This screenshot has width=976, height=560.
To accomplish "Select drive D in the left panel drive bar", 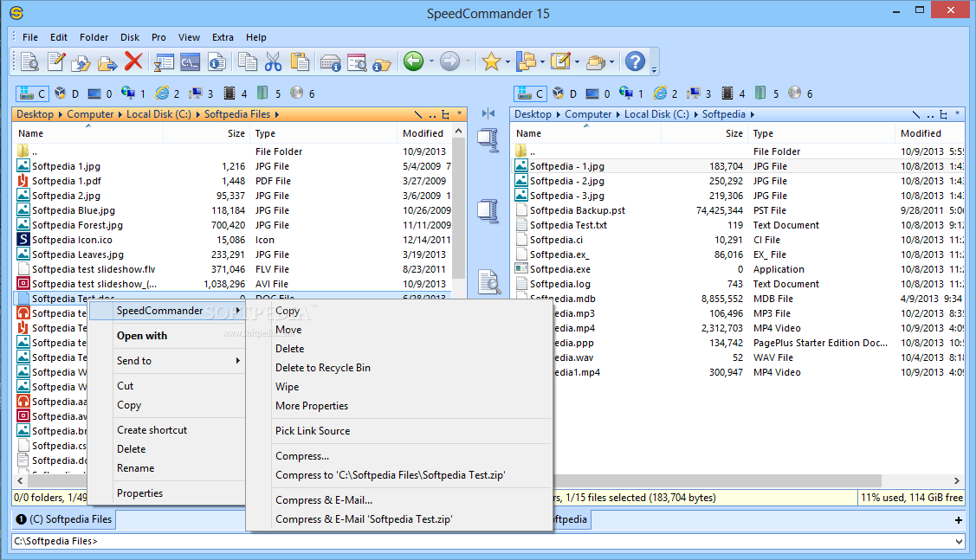I will [68, 93].
